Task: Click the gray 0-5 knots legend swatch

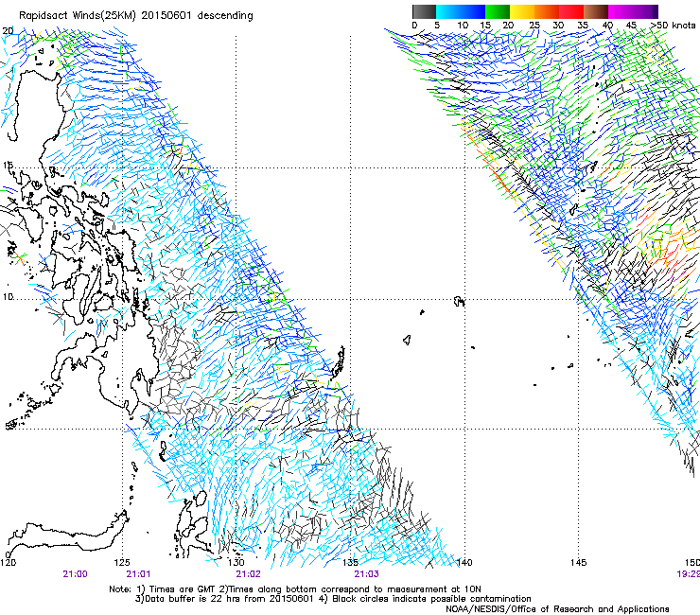Action: [x=424, y=11]
